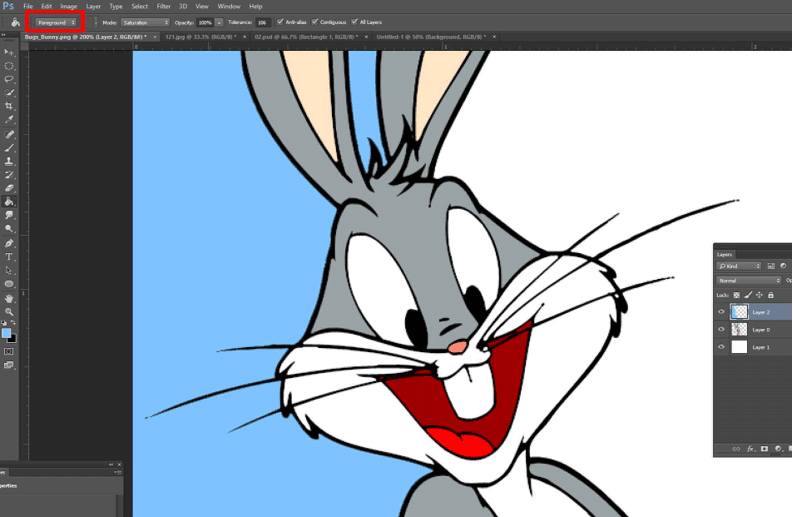Select the Ellipse shape tool

point(9,284)
